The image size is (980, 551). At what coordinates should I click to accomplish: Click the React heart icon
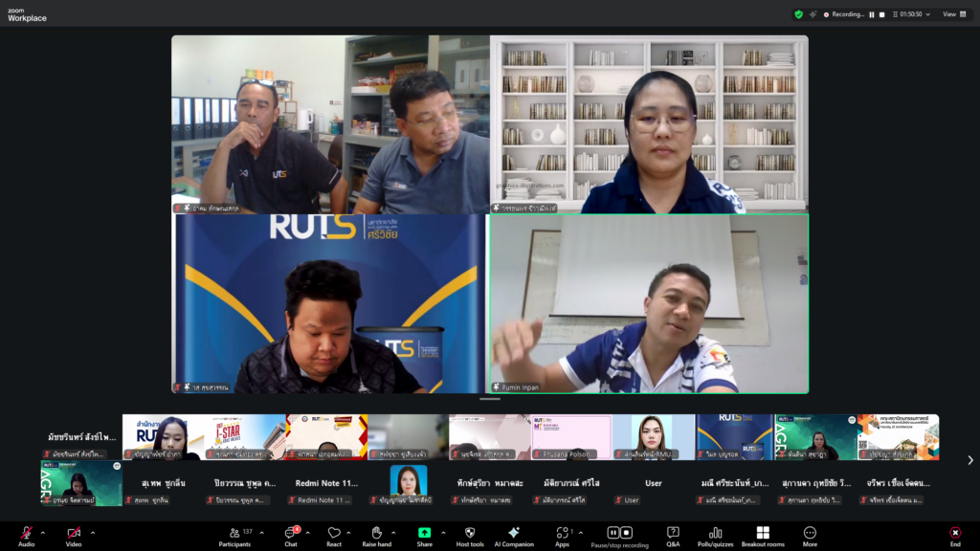[334, 534]
